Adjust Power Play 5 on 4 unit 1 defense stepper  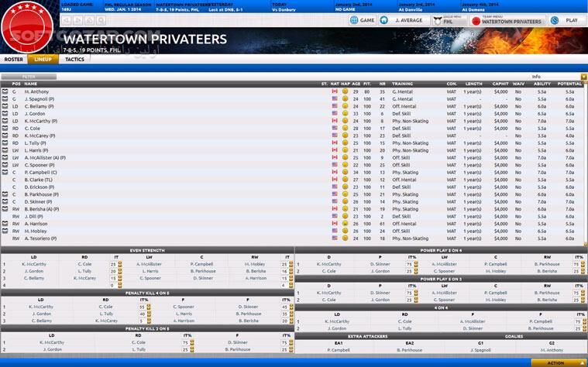[416, 264]
